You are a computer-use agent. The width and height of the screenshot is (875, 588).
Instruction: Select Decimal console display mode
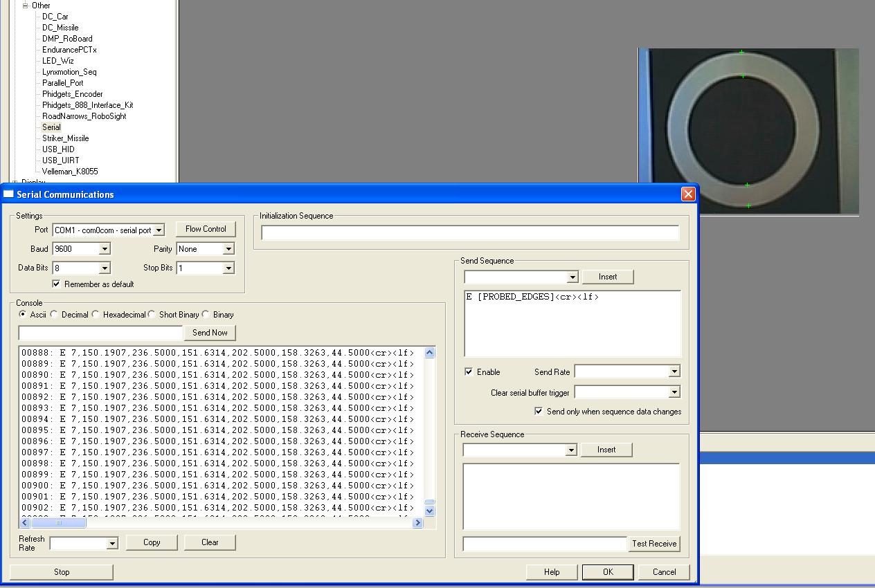pyautogui.click(x=55, y=315)
